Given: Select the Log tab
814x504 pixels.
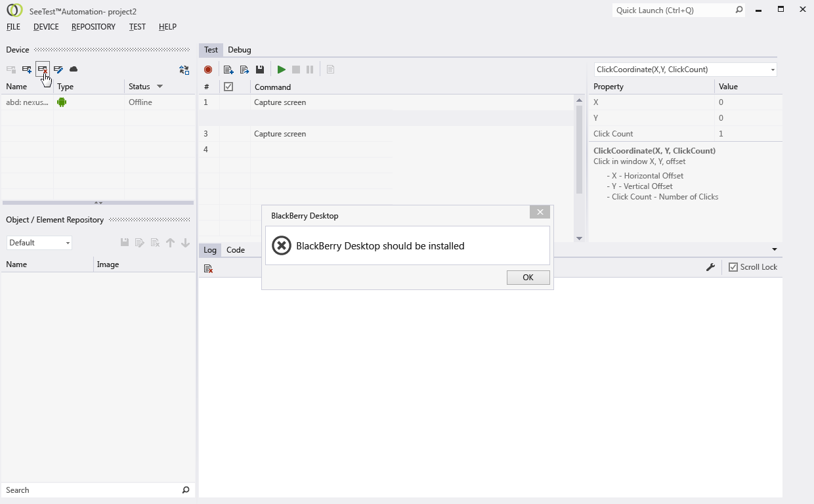Looking at the screenshot, I should pyautogui.click(x=210, y=250).
